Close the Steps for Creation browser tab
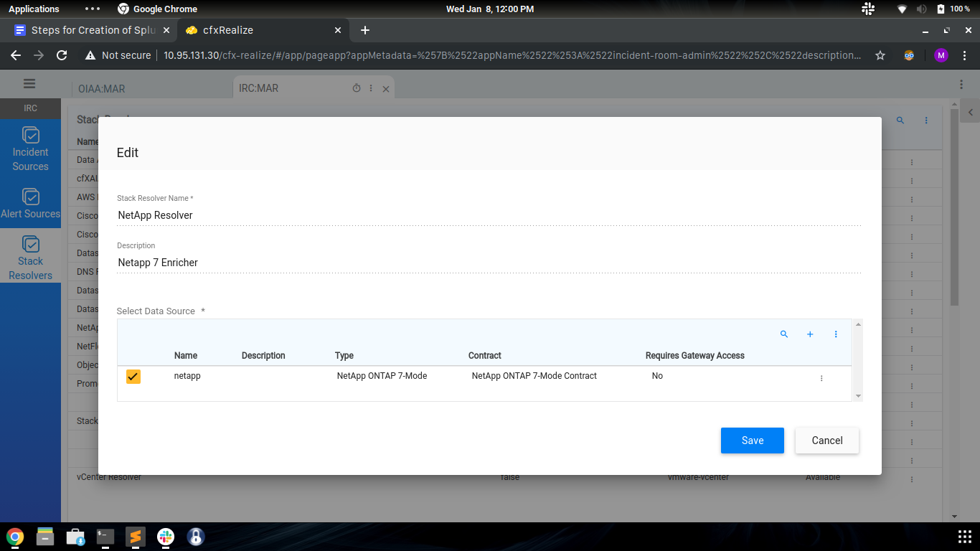Image resolution: width=980 pixels, height=551 pixels. 166,30
